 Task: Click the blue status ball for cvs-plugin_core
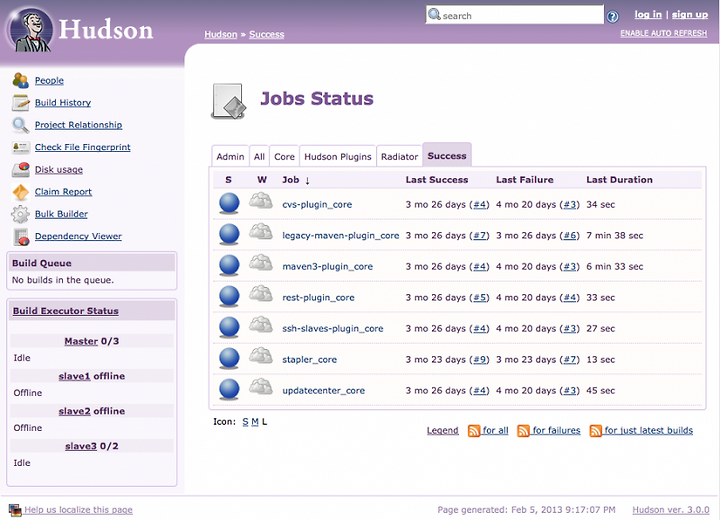click(x=229, y=203)
